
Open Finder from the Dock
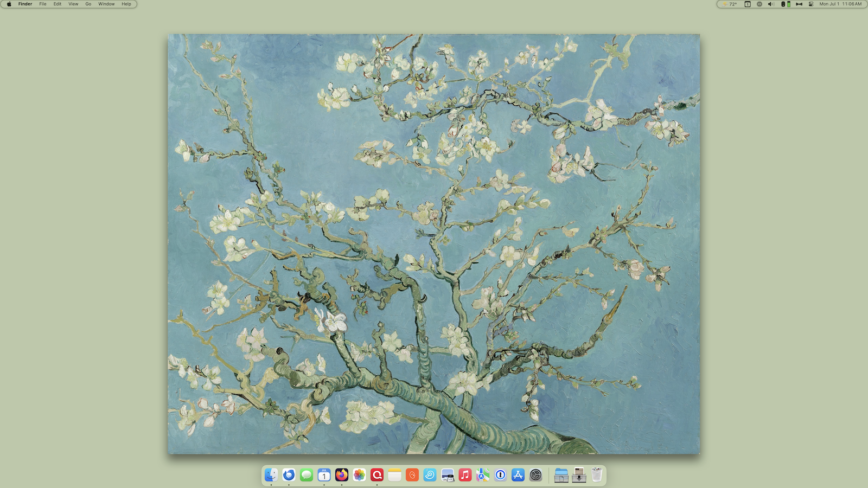(x=271, y=475)
